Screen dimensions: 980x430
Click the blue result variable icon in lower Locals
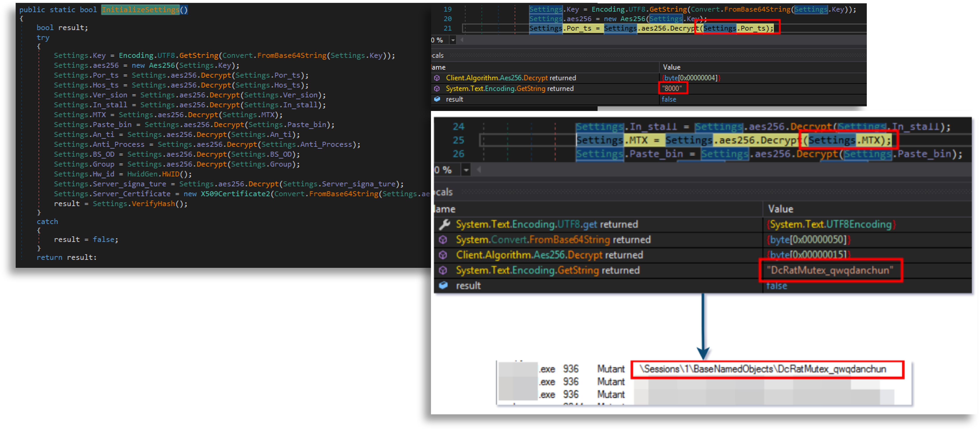(x=443, y=285)
